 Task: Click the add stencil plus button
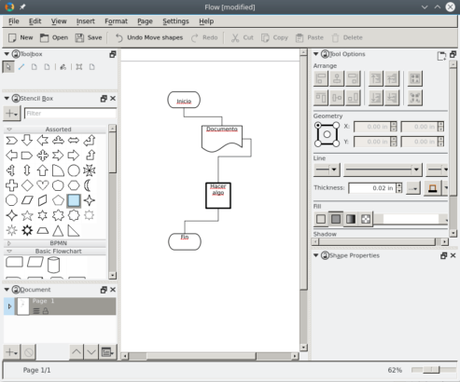[x=12, y=113]
